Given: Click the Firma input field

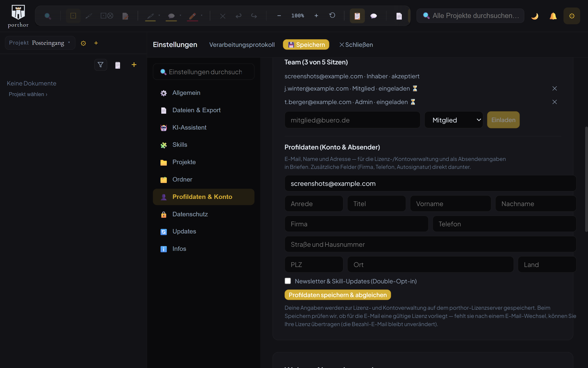Looking at the screenshot, I should point(356,224).
